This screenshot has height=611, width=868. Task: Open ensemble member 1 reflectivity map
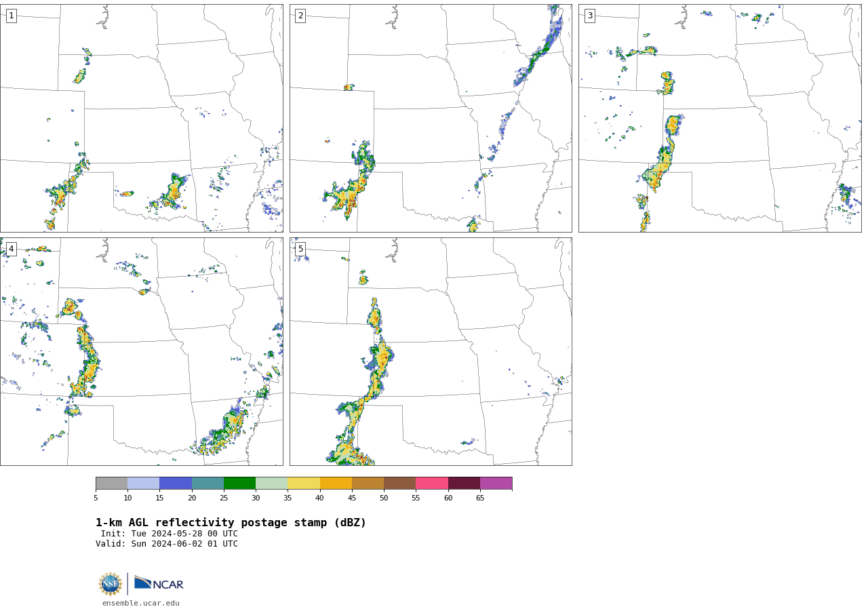pyautogui.click(x=141, y=118)
